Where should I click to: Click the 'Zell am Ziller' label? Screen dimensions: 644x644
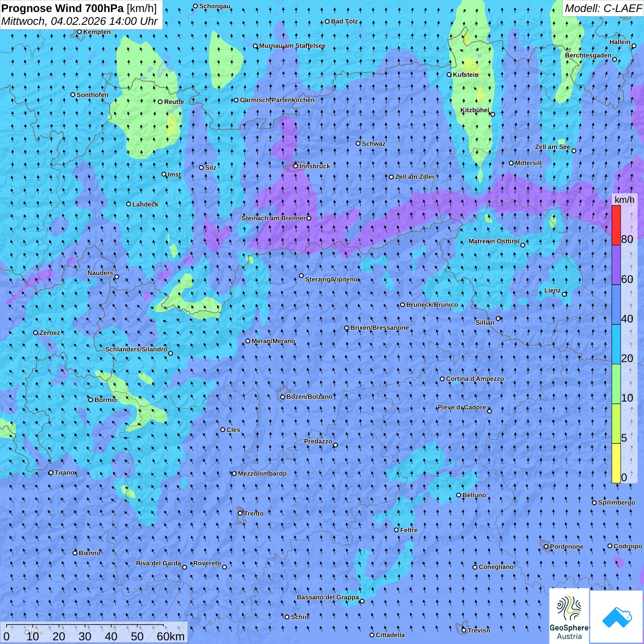pyautogui.click(x=415, y=177)
